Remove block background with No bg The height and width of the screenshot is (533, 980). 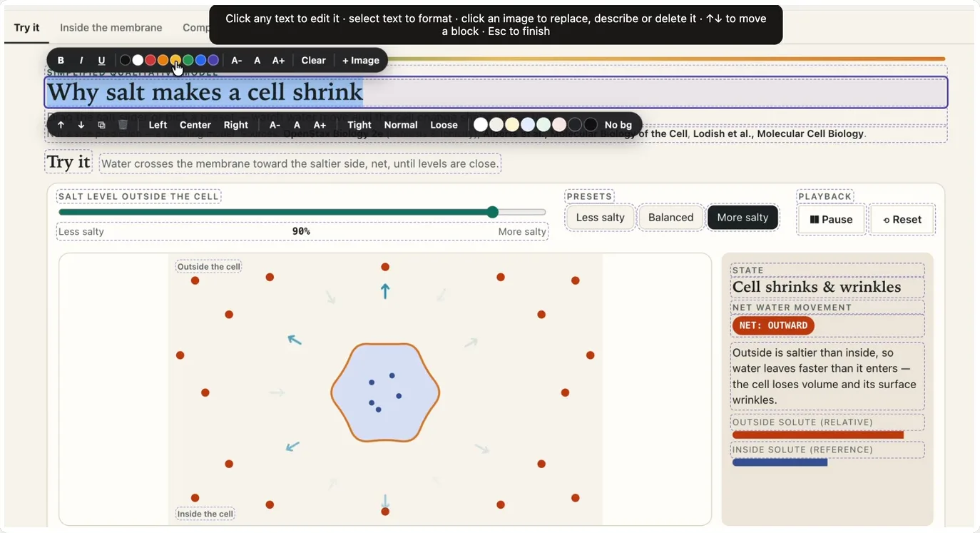pos(618,125)
